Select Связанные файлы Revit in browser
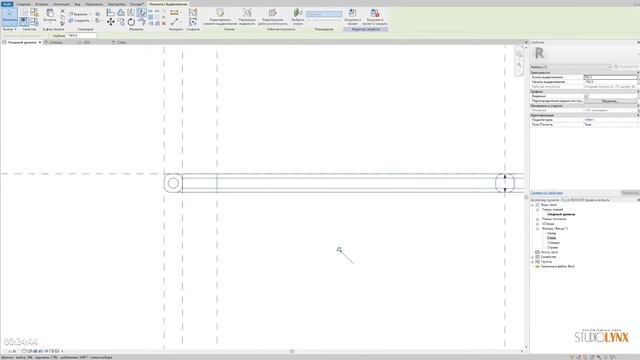Viewport: 640px width, 360px height. click(558, 267)
